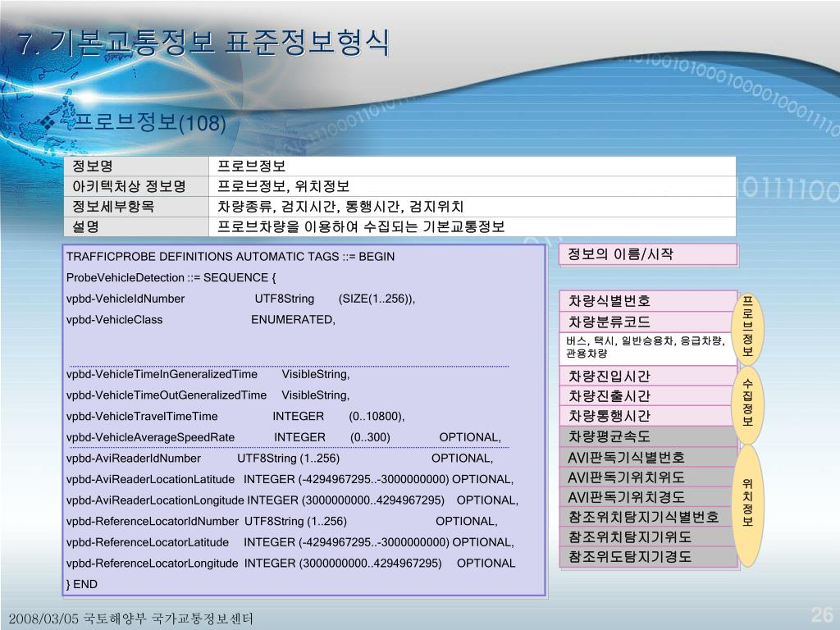
Task: Click the 'vpbd-VehicleClass' field name
Action: tap(114, 320)
